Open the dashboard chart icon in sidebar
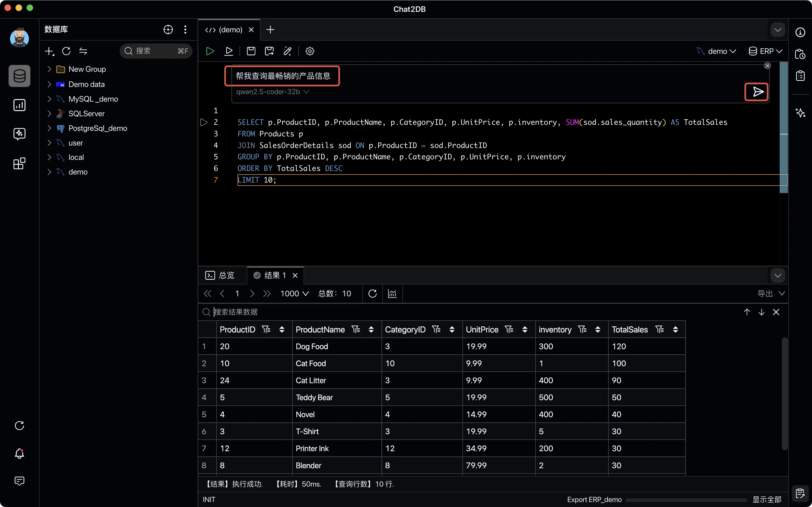Viewport: 812px width, 507px height. [19, 105]
